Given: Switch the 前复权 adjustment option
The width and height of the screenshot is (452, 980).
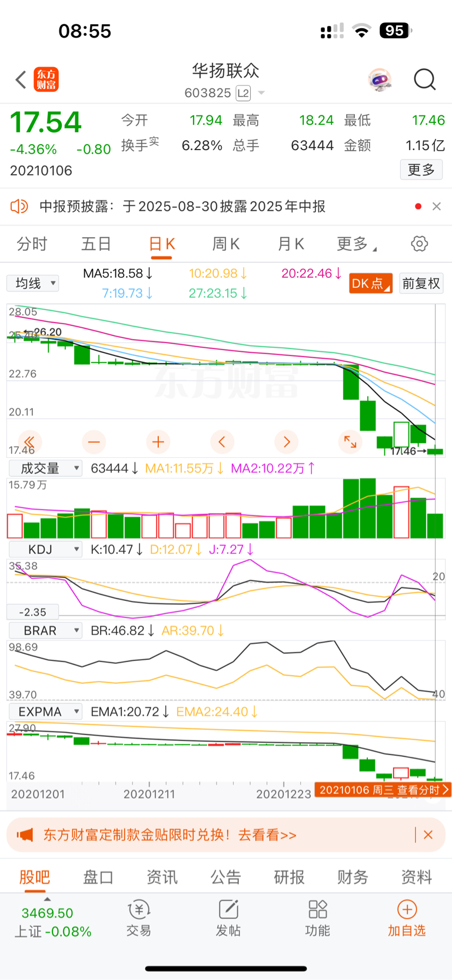Looking at the screenshot, I should (x=421, y=284).
